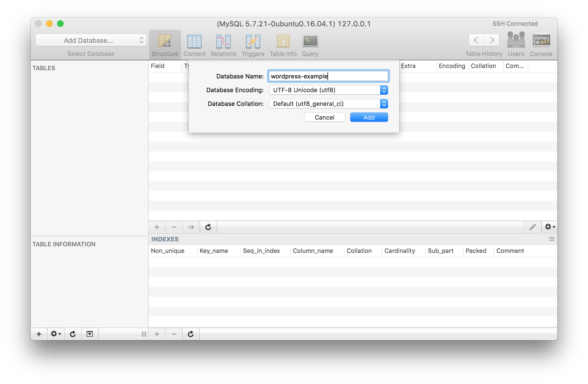Switch to the Relations view icon
Screen dimensions: 588x384
(x=224, y=41)
